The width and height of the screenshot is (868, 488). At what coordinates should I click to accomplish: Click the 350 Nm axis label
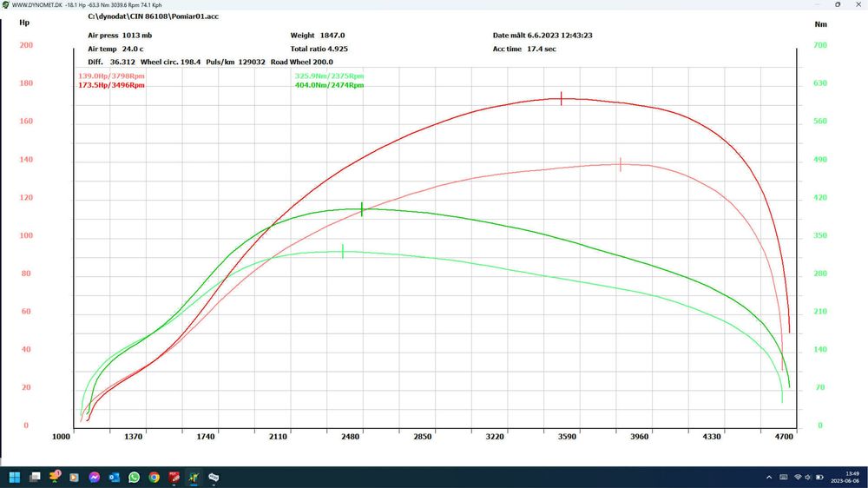click(x=820, y=235)
